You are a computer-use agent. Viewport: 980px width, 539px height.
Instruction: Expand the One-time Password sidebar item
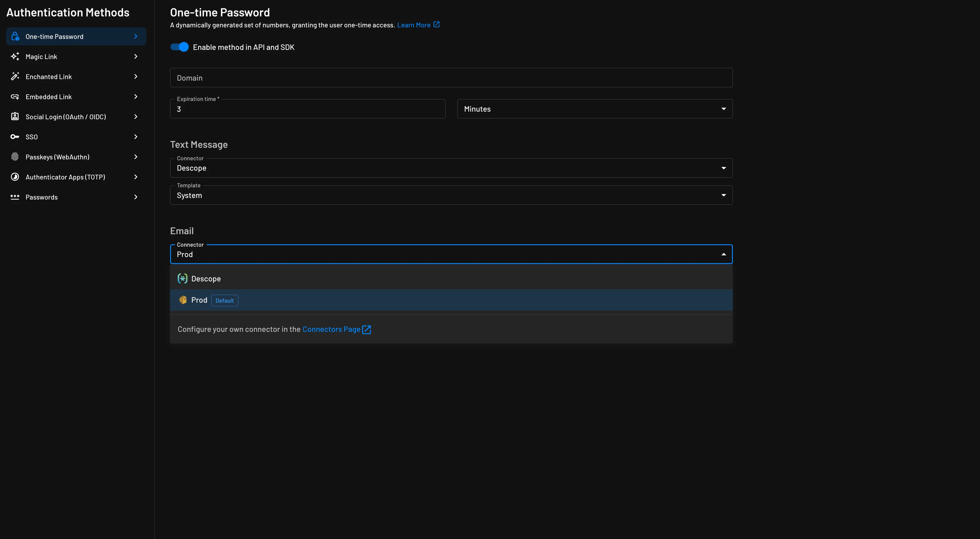pos(136,37)
